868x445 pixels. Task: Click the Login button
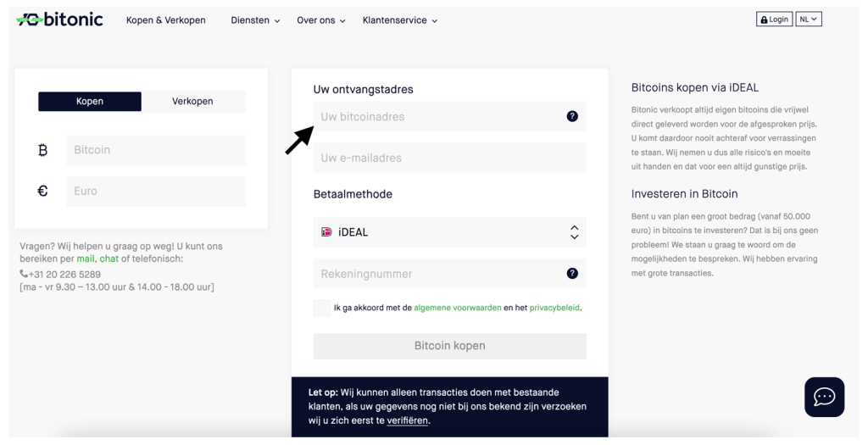(x=775, y=19)
